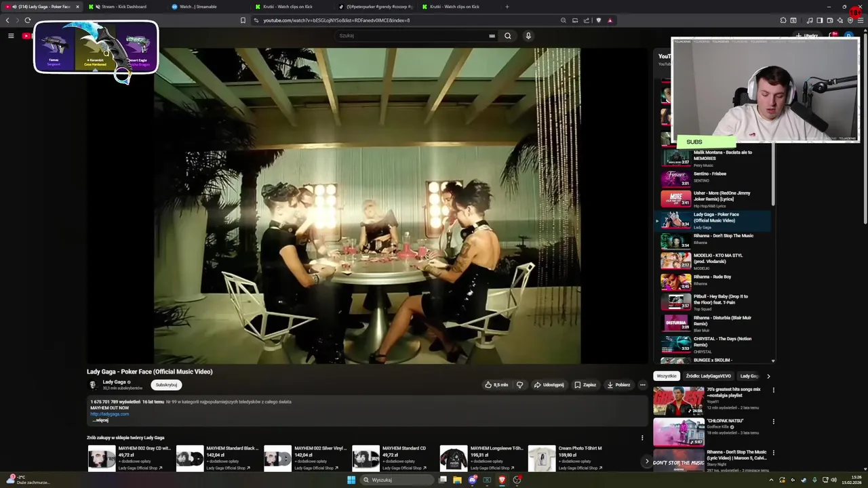The height and width of the screenshot is (488, 868).
Task: Toggle the browser sidebar panel icon
Action: click(819, 20)
